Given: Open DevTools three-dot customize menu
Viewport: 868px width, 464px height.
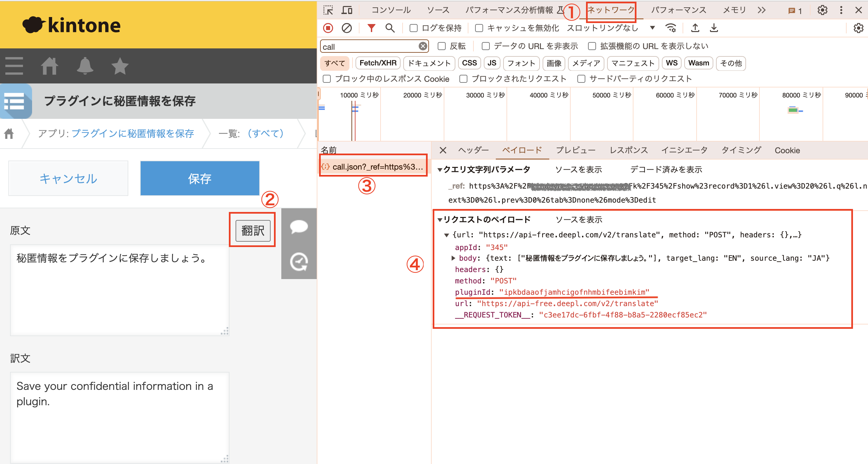Looking at the screenshot, I should click(x=841, y=10).
